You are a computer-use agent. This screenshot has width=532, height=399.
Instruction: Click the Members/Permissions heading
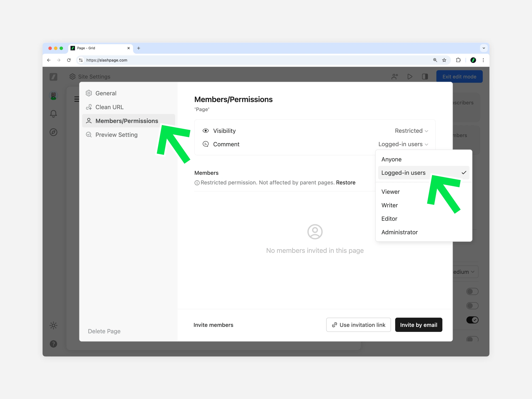pyautogui.click(x=233, y=99)
